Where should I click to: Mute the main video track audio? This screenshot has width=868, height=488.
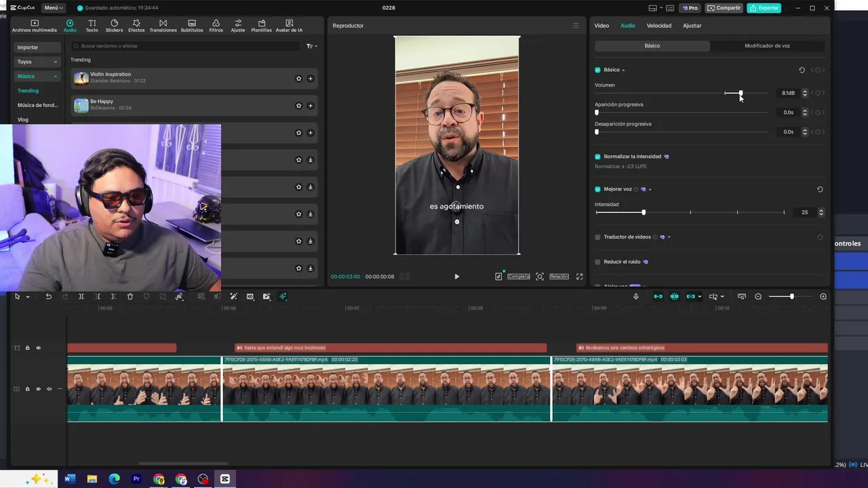(x=49, y=389)
